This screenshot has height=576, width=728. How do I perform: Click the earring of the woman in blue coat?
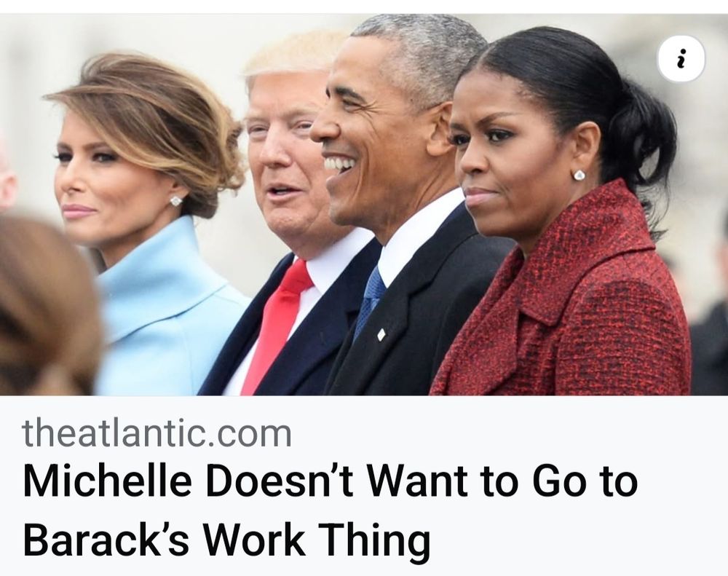pos(176,201)
